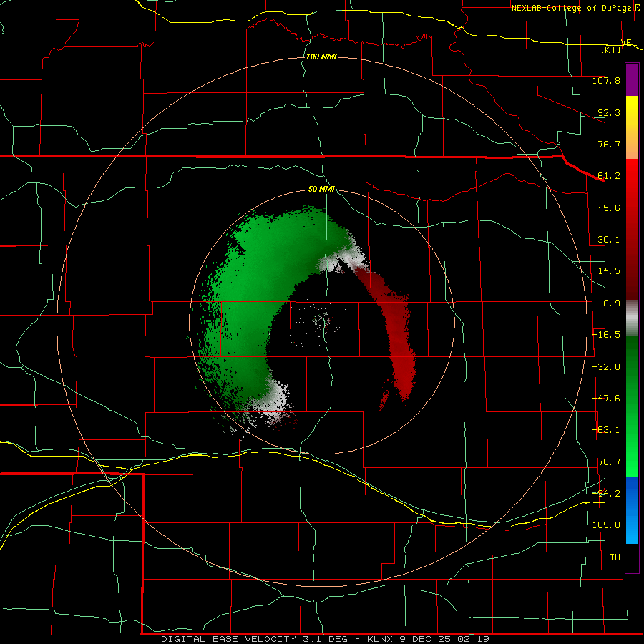Screen dimensions: 644x644
Task: Click the 92.3 legend value
Action: tap(609, 112)
